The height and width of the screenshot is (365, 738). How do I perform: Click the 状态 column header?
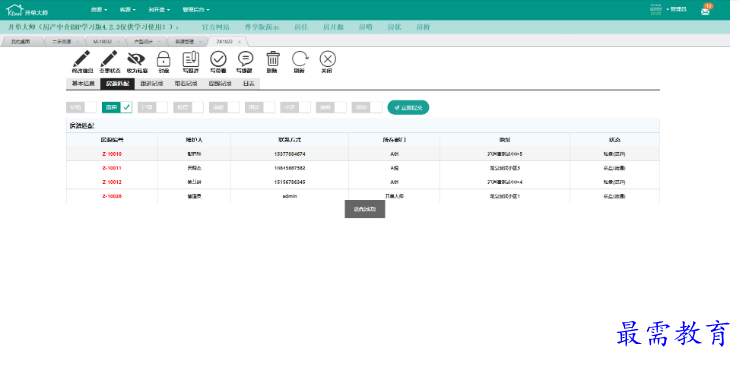click(614, 140)
